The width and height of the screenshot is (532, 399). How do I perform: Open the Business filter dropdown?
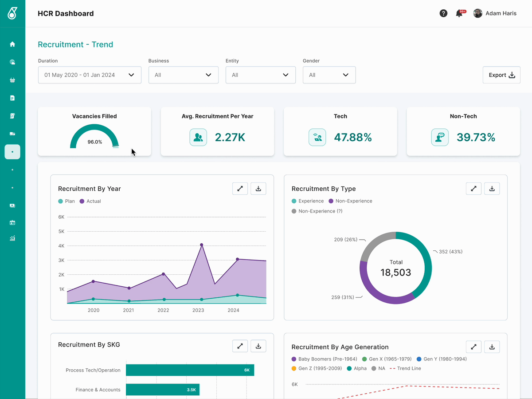[184, 75]
